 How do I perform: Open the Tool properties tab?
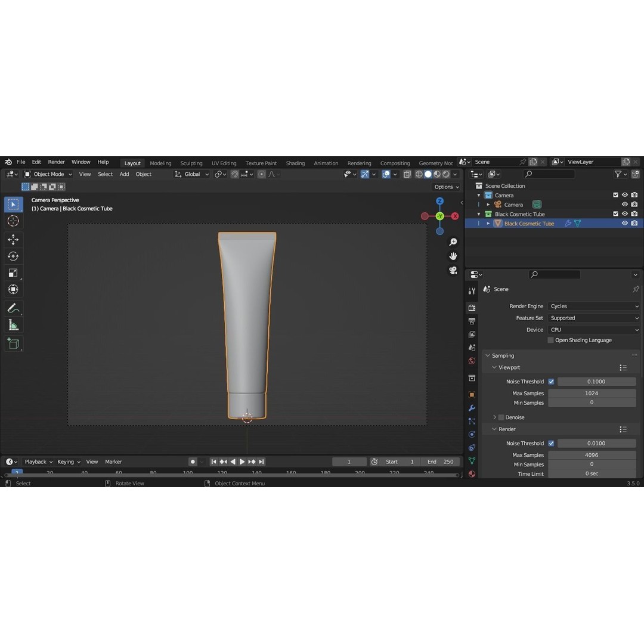click(472, 291)
